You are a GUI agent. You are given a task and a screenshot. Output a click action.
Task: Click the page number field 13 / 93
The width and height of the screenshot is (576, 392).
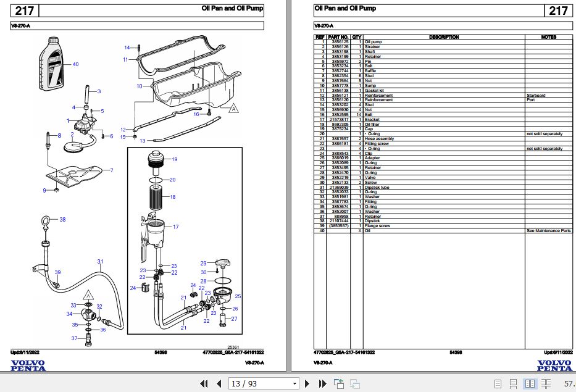tap(260, 384)
